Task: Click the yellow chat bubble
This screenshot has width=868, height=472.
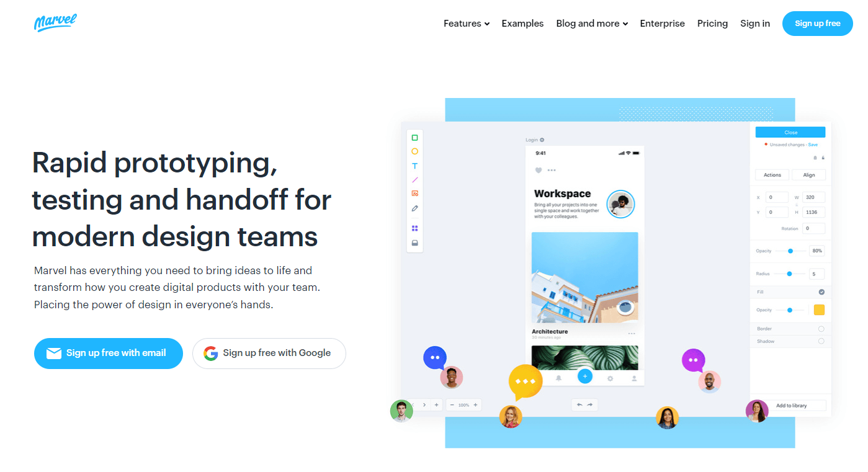Action: 526,382
